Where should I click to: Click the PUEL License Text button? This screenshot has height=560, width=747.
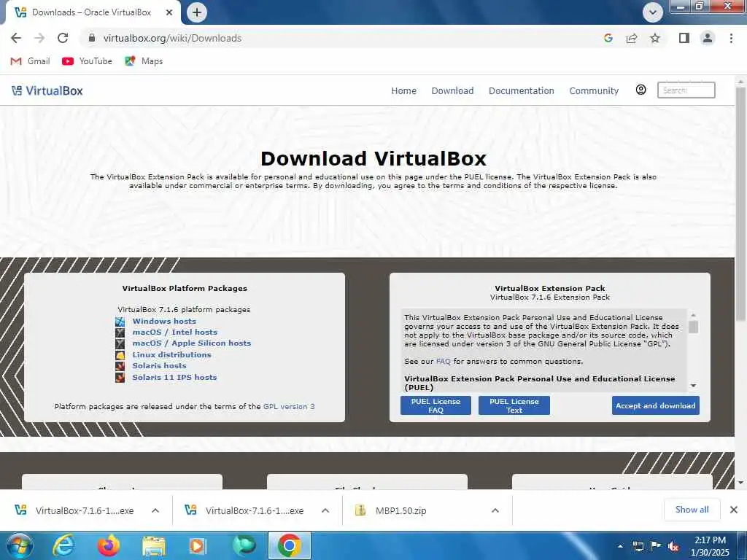514,405
